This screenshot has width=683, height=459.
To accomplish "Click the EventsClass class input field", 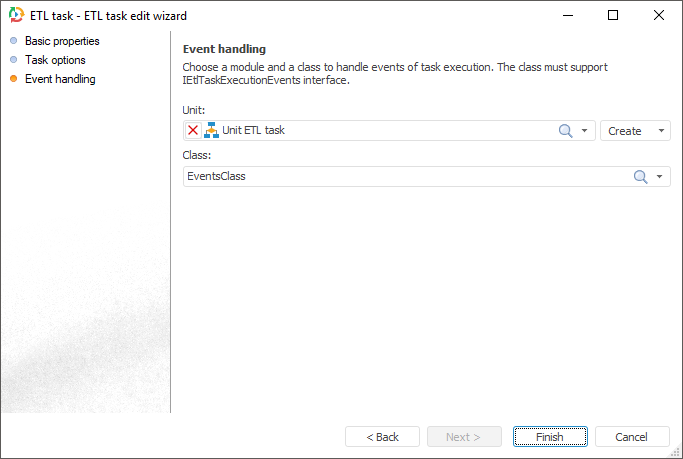I will coord(400,177).
